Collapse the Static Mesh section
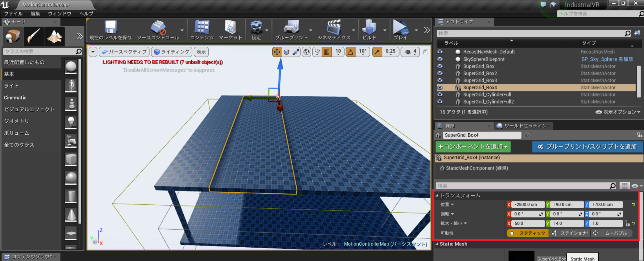This screenshot has height=261, width=644. click(437, 244)
